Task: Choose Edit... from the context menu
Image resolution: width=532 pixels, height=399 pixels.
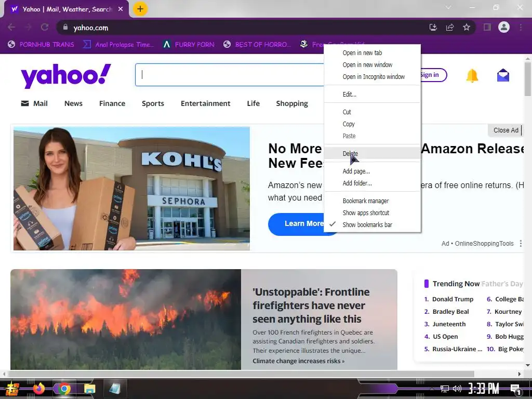Action: point(372,95)
